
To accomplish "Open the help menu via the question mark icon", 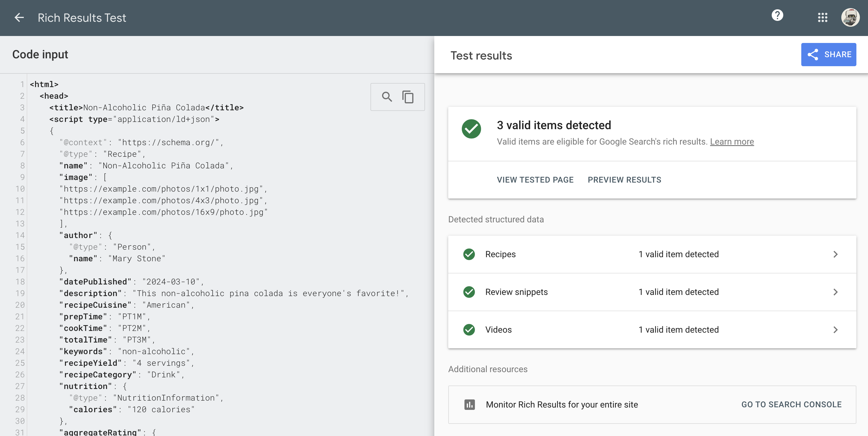I will point(777,15).
